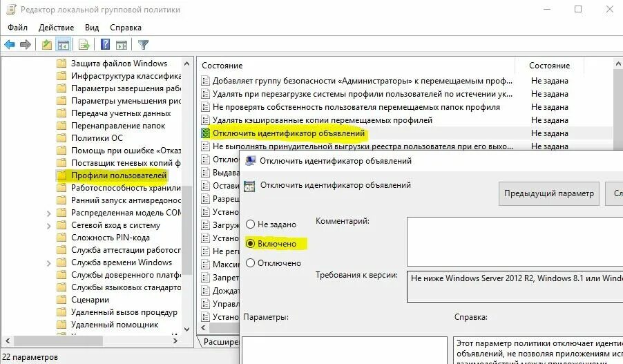
Task: Expand the Сетевой вход в систему node
Action: pyautogui.click(x=48, y=226)
